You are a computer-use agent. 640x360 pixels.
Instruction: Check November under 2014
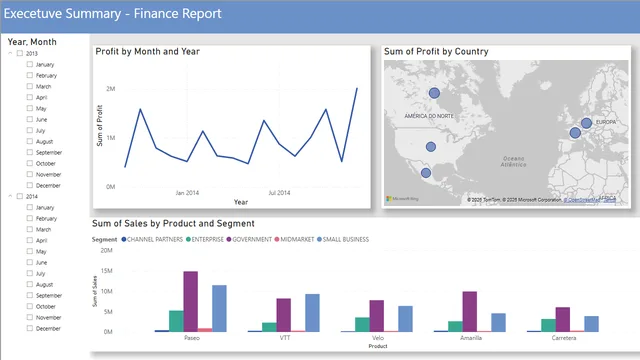pyautogui.click(x=30, y=317)
